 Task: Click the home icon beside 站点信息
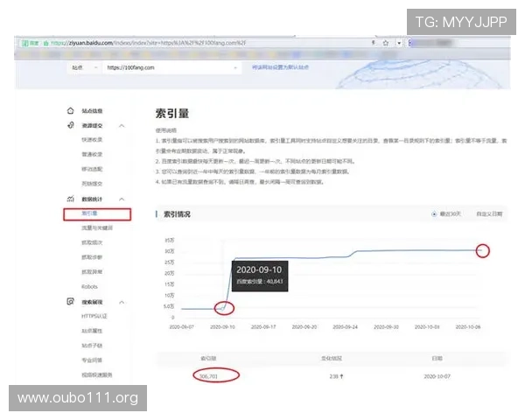(x=70, y=110)
